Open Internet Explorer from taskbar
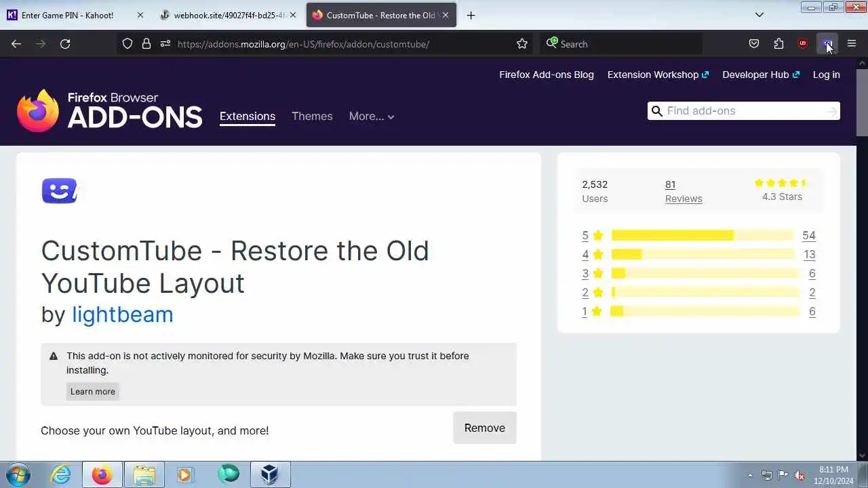 pos(61,474)
